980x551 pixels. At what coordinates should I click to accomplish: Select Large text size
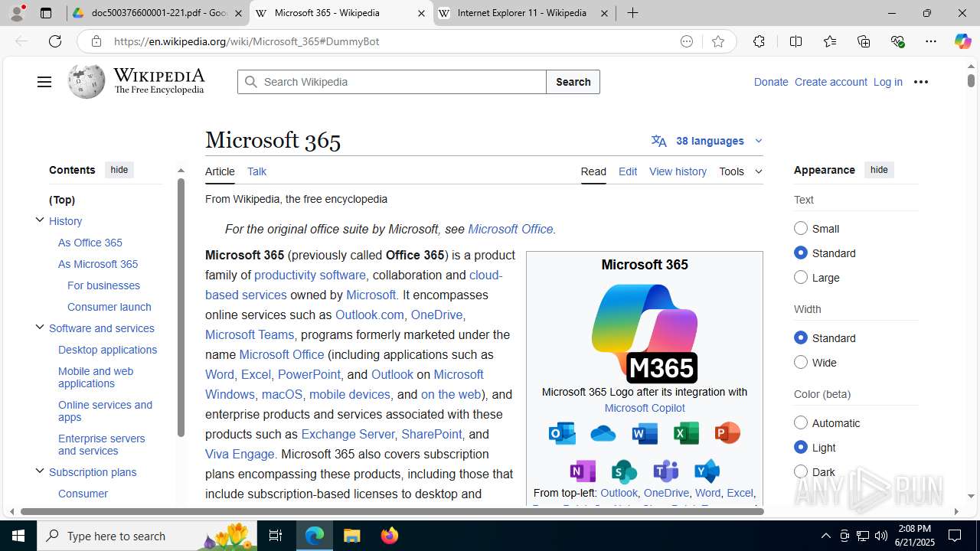click(x=801, y=277)
